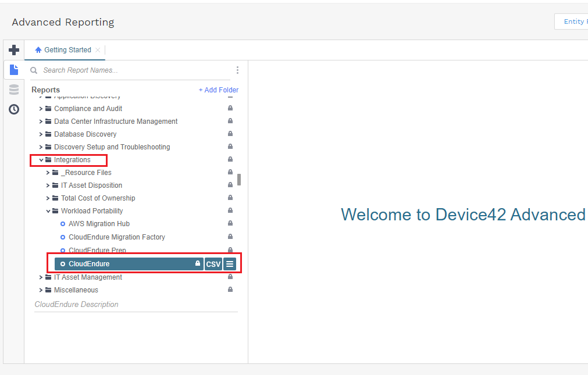Click the lock icon on selected CloudEndure row

[x=198, y=263]
